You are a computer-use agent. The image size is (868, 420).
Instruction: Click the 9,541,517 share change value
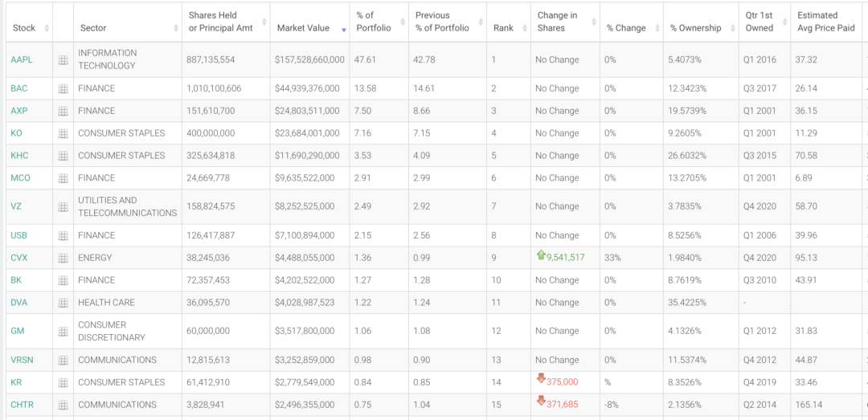(x=565, y=258)
